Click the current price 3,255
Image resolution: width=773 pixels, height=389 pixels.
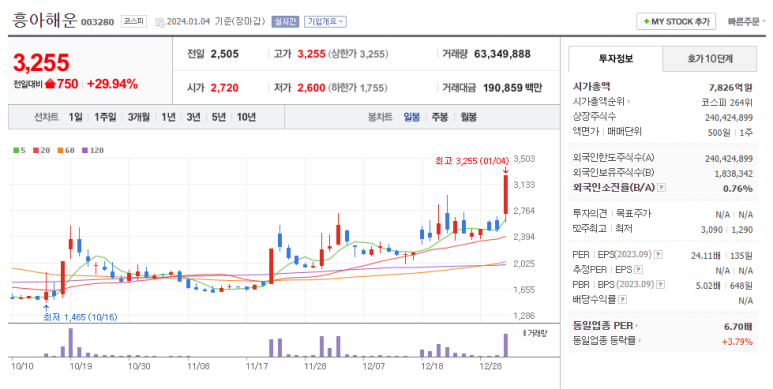tap(41, 63)
